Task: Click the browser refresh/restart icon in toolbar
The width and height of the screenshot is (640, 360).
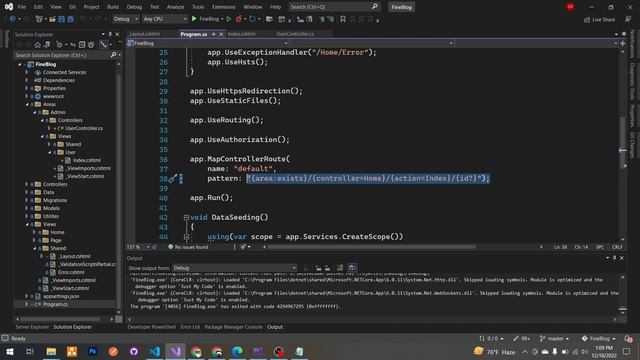Action: (x=252, y=19)
